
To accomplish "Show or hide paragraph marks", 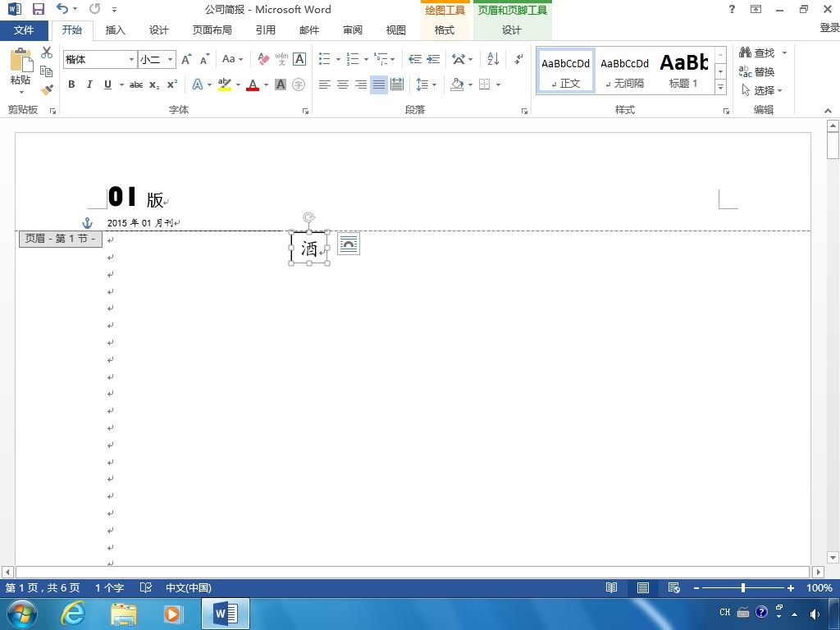I will pos(518,59).
